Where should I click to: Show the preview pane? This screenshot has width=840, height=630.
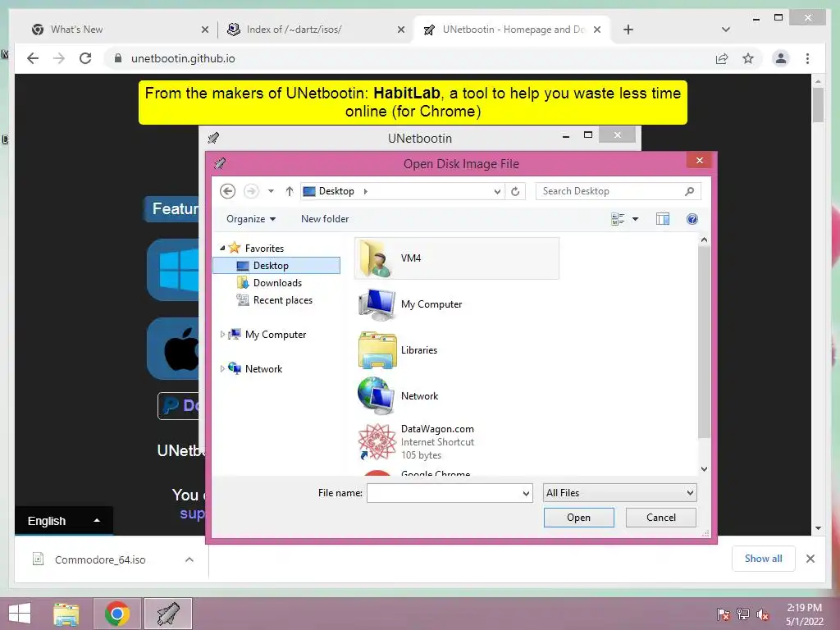point(663,219)
